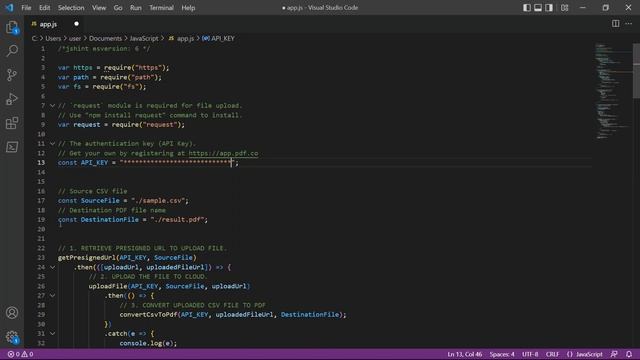Click convertCsvToPdf call on line 29
640x360 pixels.
[x=149, y=315]
